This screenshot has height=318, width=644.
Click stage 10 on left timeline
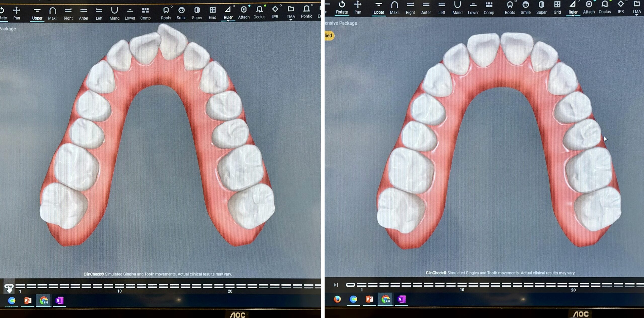(119, 286)
